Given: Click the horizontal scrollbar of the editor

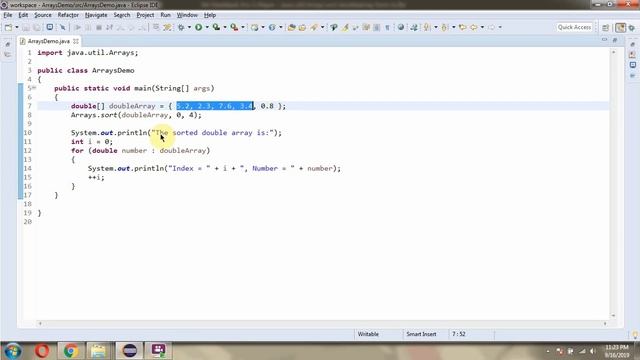Looking at the screenshot, I should tap(322, 323).
